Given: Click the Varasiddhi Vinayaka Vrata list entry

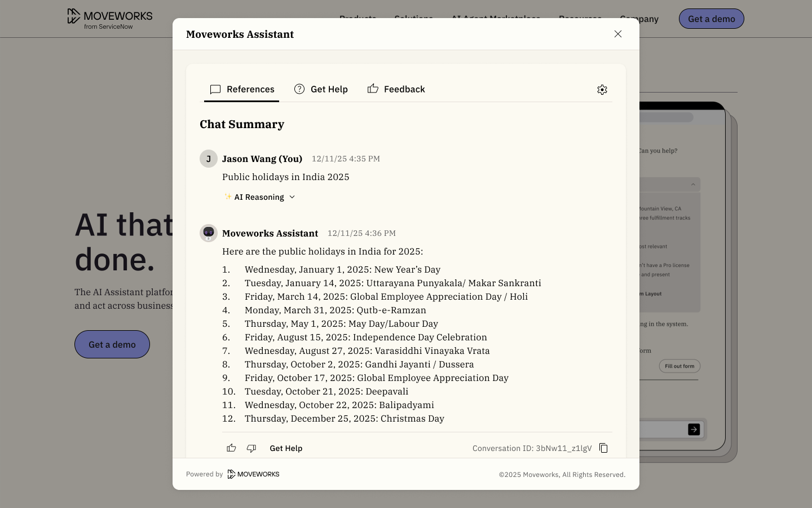Looking at the screenshot, I should (x=368, y=351).
